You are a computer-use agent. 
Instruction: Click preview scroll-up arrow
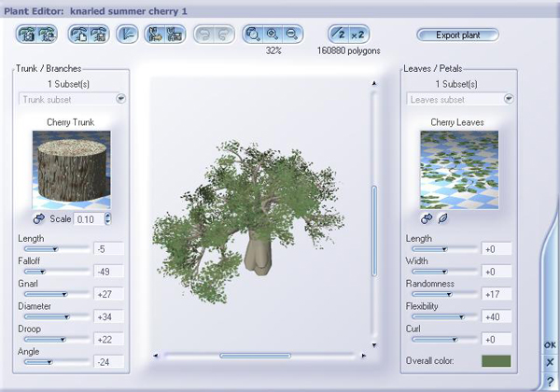[374, 83]
